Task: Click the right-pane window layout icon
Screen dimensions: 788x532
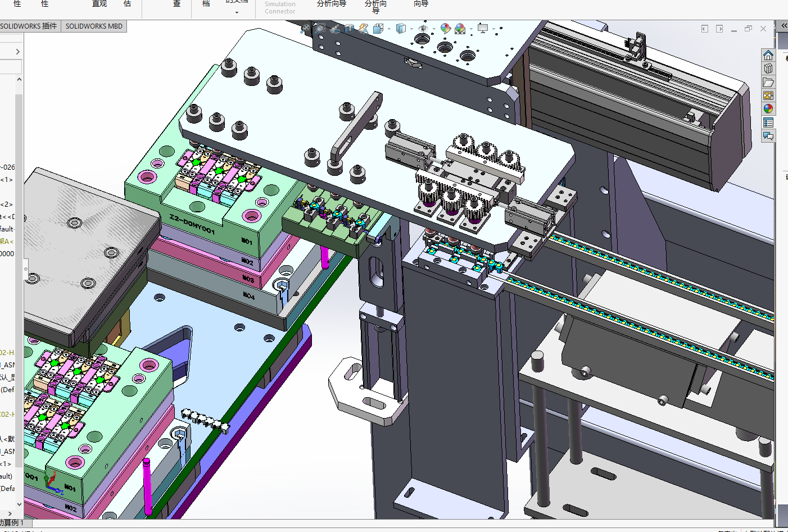Action: 719,29
